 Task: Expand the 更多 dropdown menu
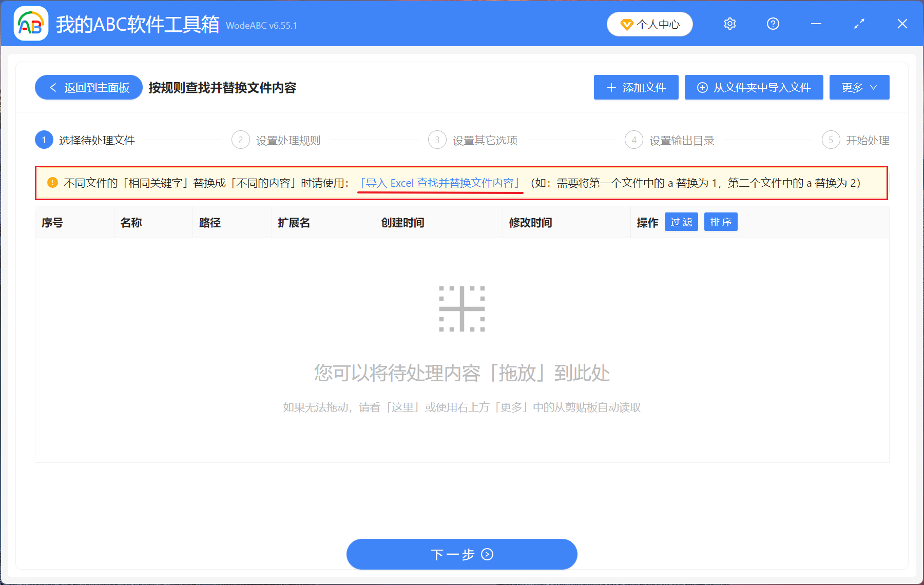(x=859, y=87)
